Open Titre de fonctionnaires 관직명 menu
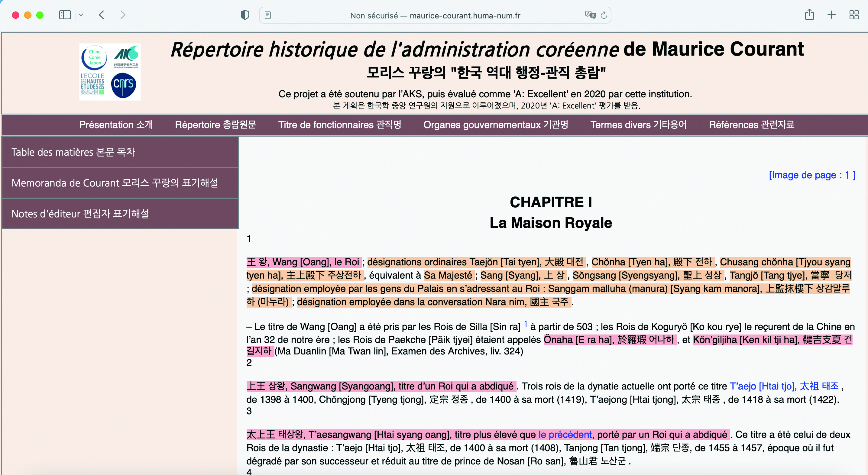 pos(340,125)
